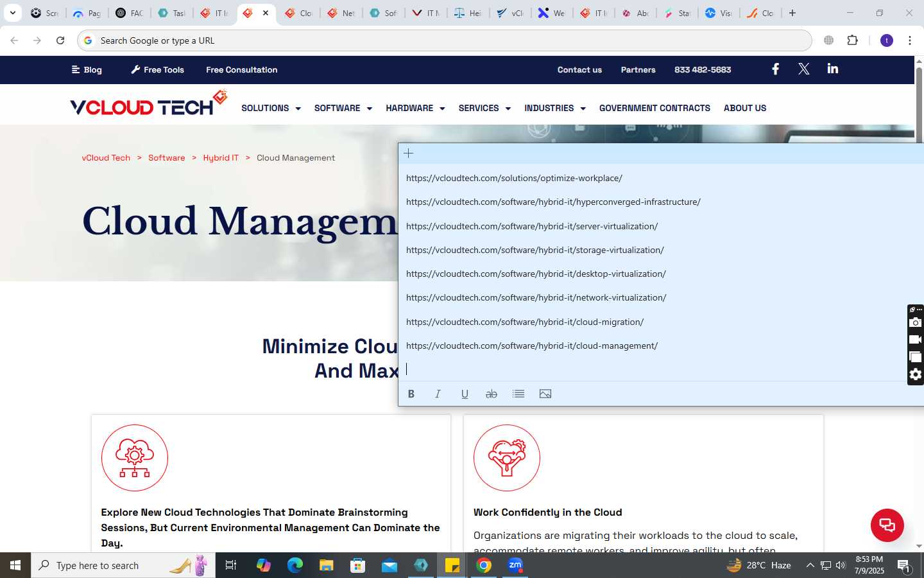Open the red live chat bubble
Viewport: 924px width, 578px height.
887,525
